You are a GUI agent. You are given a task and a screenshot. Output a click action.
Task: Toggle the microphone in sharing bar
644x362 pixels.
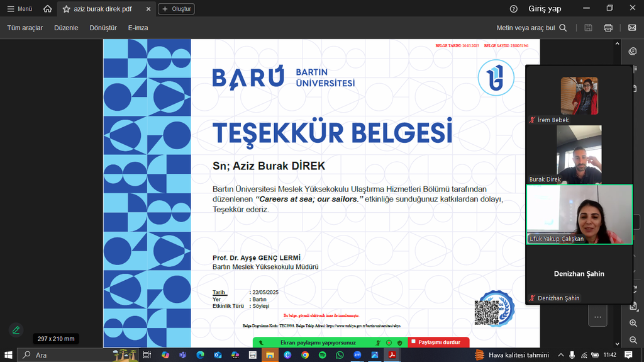click(378, 342)
